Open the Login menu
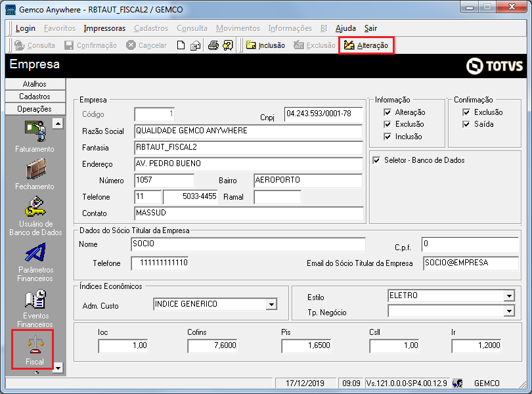The image size is (532, 394). pyautogui.click(x=26, y=28)
